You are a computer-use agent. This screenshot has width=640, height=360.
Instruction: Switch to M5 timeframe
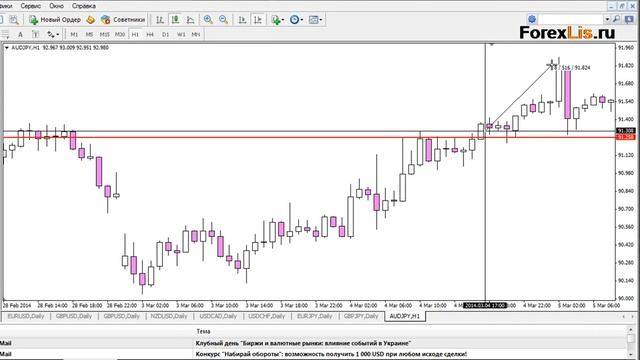click(x=89, y=35)
